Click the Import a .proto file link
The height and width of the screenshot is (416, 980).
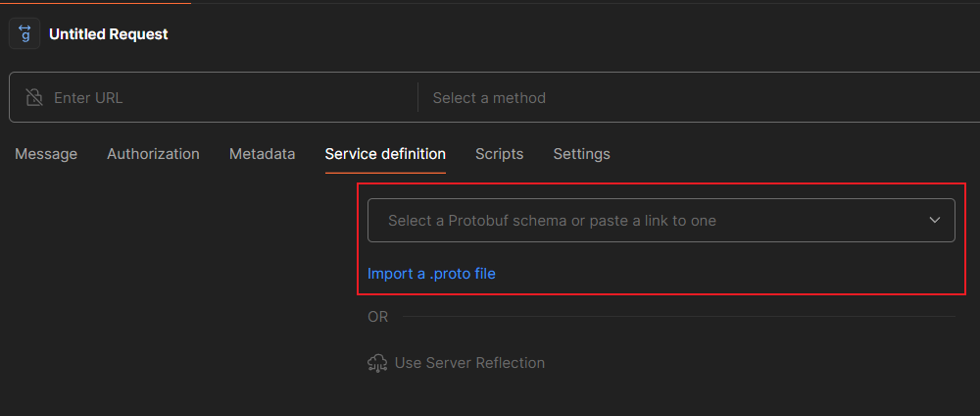(431, 274)
